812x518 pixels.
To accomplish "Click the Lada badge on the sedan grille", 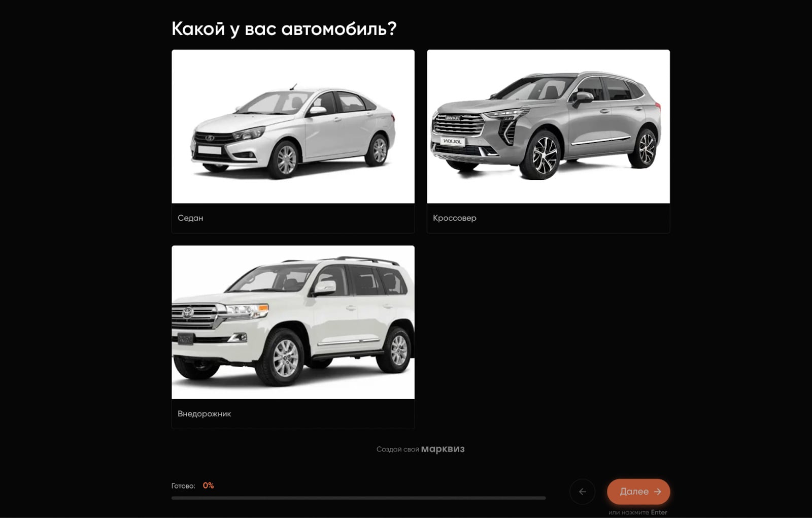I will [x=210, y=138].
